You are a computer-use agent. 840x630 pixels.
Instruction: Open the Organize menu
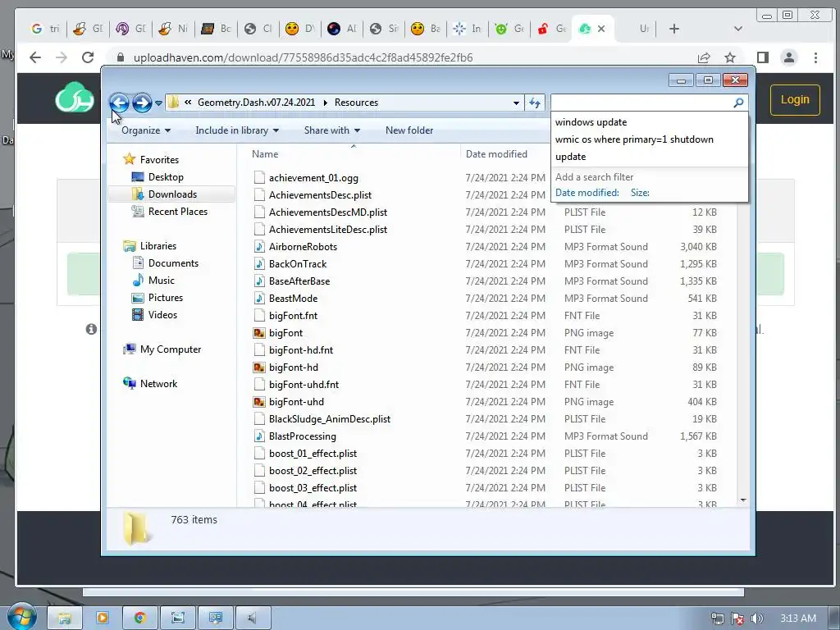pos(146,130)
